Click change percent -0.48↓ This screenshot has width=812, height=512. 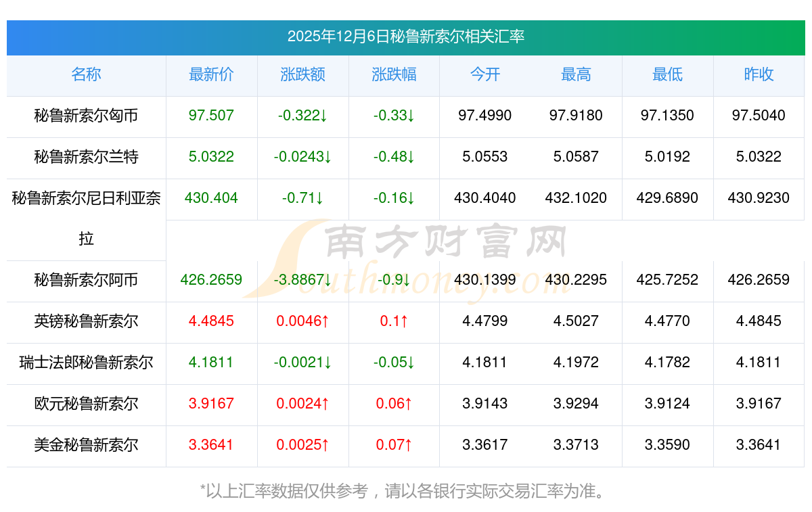click(x=394, y=157)
